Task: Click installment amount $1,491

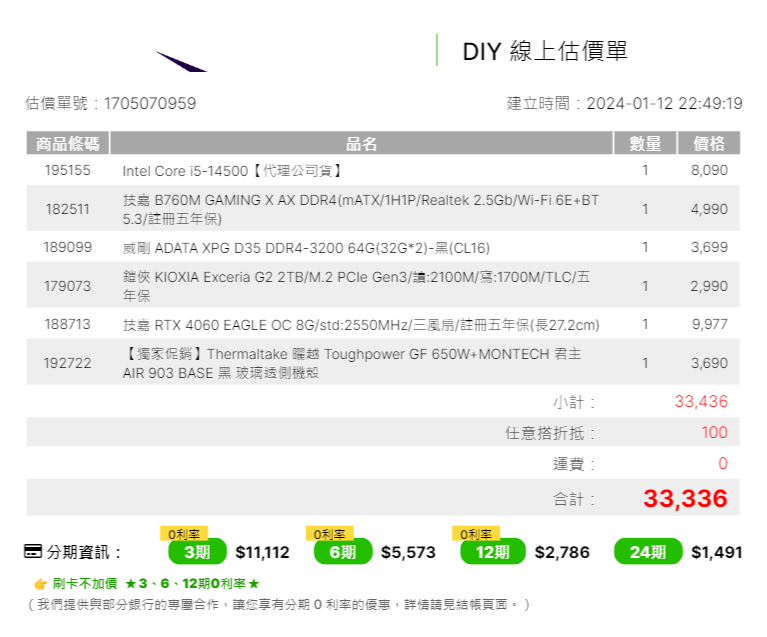Action: click(x=717, y=552)
